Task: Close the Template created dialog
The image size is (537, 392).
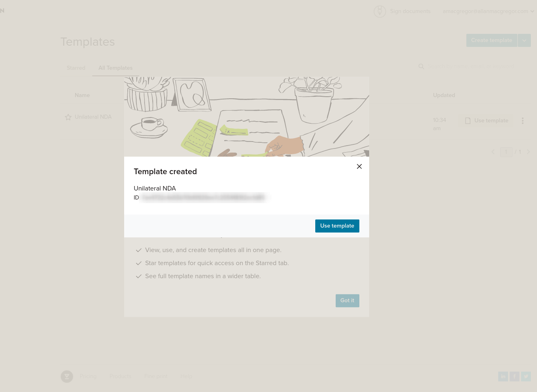Action: [359, 166]
